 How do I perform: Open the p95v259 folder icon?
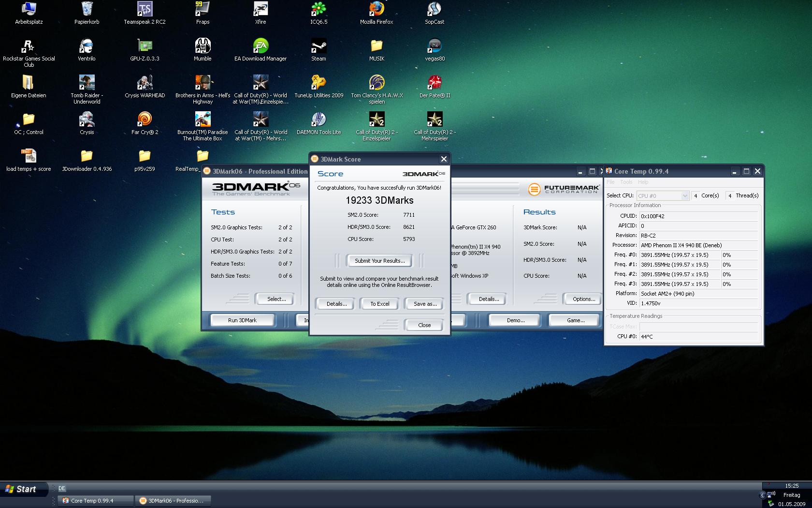145,160
